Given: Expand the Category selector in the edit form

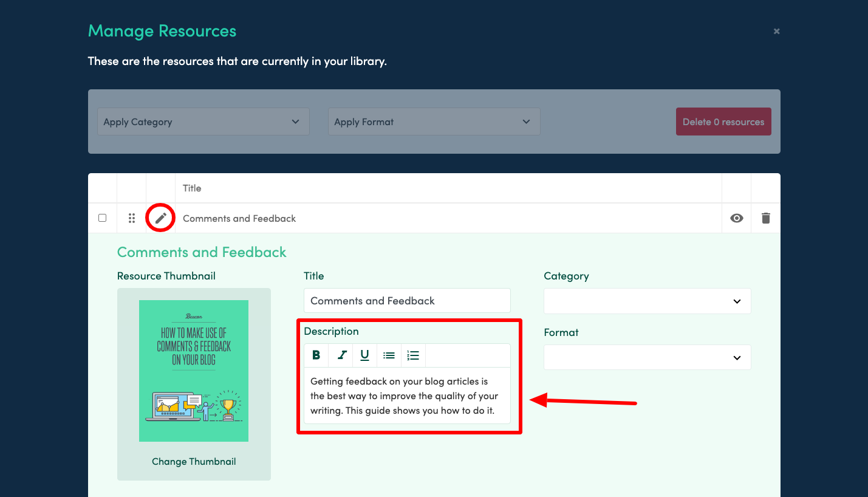Looking at the screenshot, I should point(646,301).
